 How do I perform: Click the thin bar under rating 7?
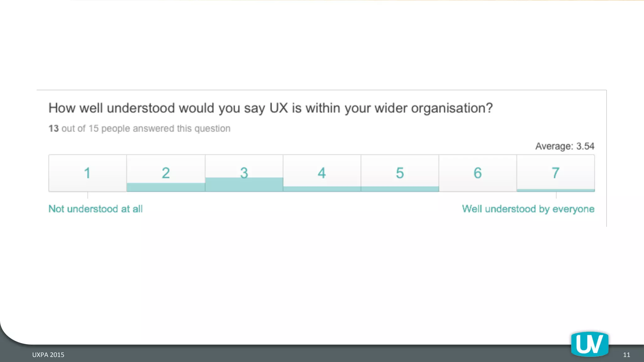(556, 190)
